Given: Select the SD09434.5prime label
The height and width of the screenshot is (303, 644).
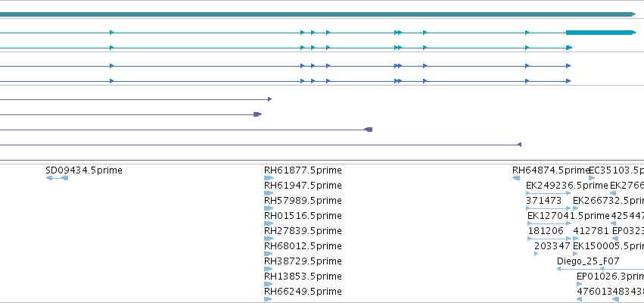Looking at the screenshot, I should tap(84, 170).
